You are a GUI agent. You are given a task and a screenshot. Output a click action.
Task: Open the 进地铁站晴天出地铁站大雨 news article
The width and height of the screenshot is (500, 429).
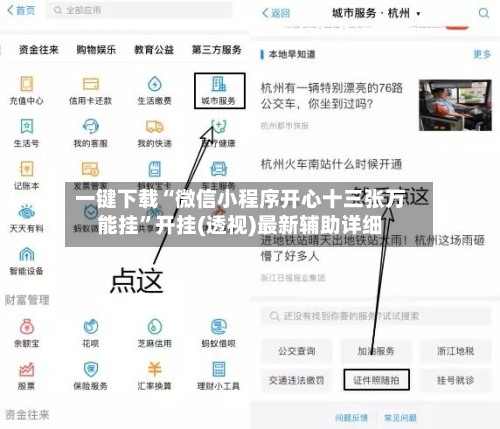[372, 248]
